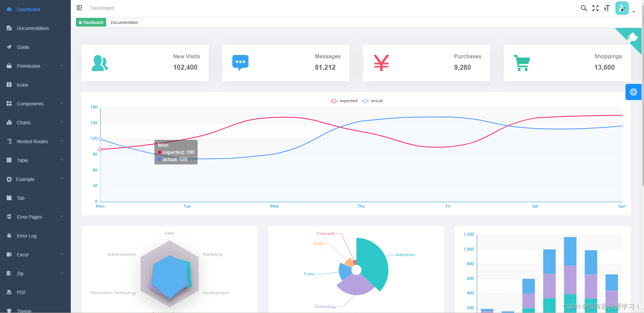Click the Tab sidebar icon
The width and height of the screenshot is (644, 313).
point(9,198)
